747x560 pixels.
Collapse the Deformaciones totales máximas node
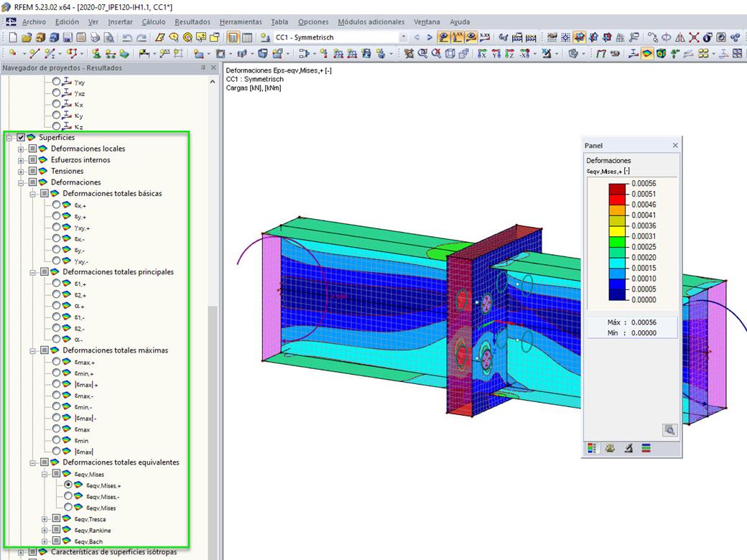click(x=33, y=350)
